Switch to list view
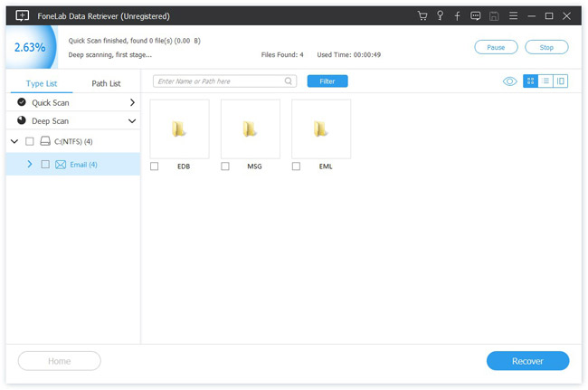This screenshot has width=588, height=390. point(545,81)
